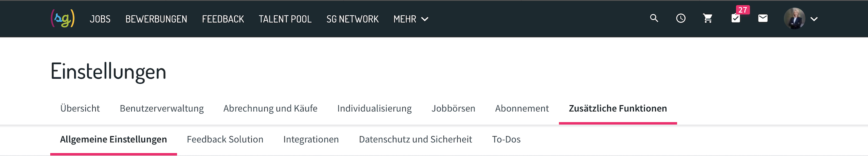Select TALENT POOL in the navigation
The image size is (868, 156).
(285, 19)
